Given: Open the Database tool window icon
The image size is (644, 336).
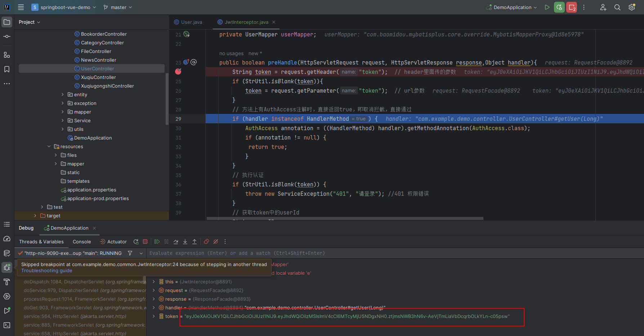Looking at the screenshot, I should pyautogui.click(x=6, y=253).
